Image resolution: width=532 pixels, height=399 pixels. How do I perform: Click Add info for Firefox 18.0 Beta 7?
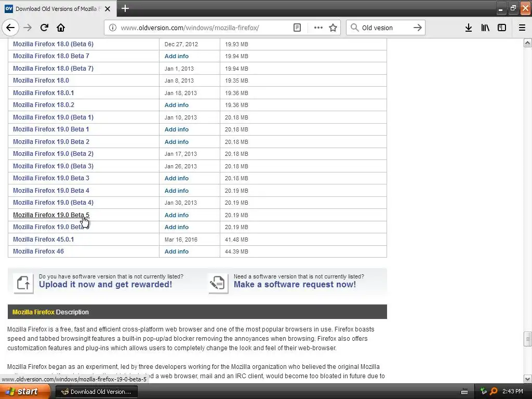tap(177, 56)
